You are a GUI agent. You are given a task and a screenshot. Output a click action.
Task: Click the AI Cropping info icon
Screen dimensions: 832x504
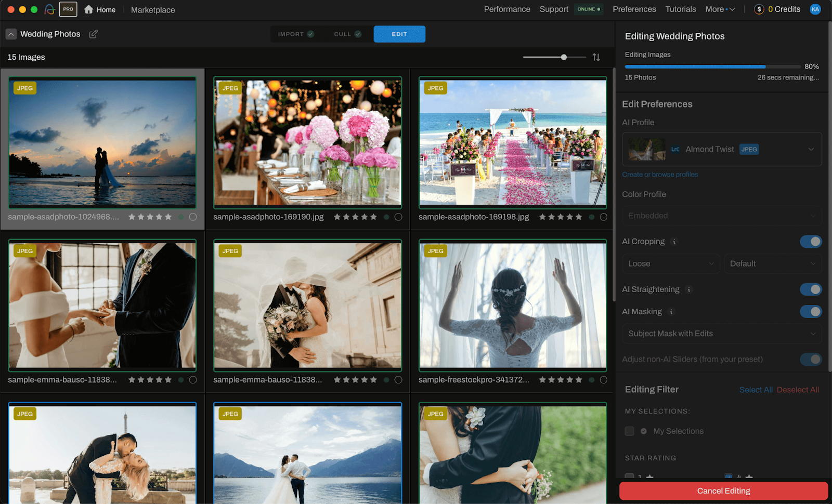[x=674, y=242]
